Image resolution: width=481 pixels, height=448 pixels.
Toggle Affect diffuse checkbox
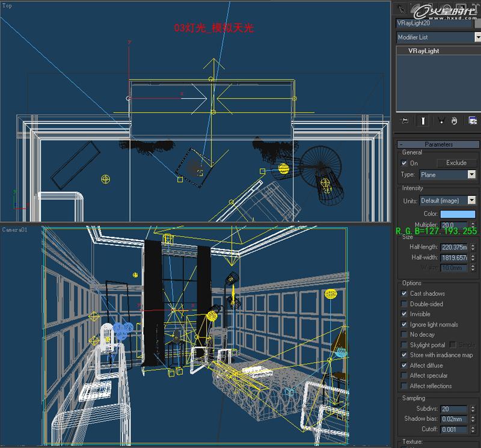404,366
